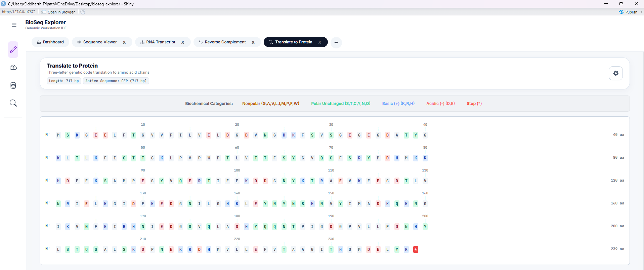Close the Reverse Complement tab

253,42
